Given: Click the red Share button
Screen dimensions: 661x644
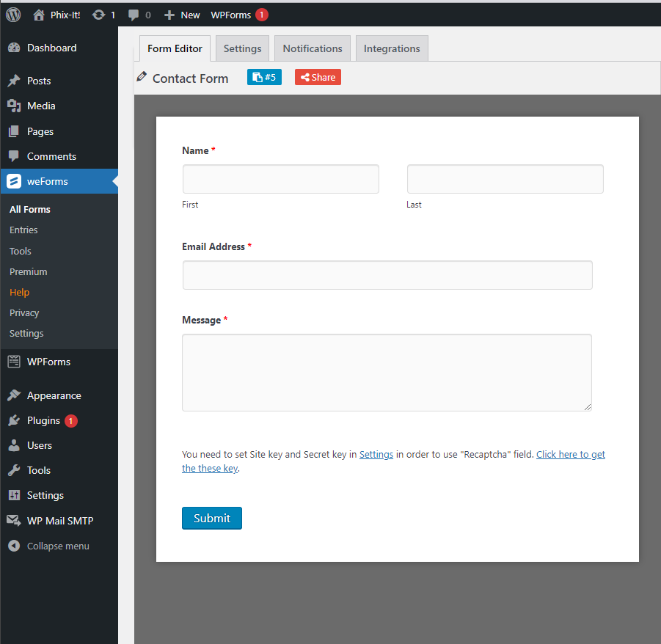Looking at the screenshot, I should click(318, 77).
